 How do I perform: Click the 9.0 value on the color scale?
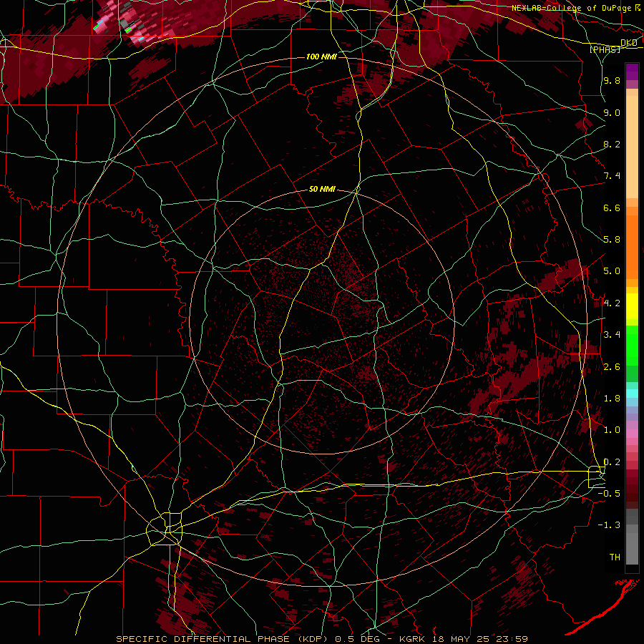click(612, 113)
